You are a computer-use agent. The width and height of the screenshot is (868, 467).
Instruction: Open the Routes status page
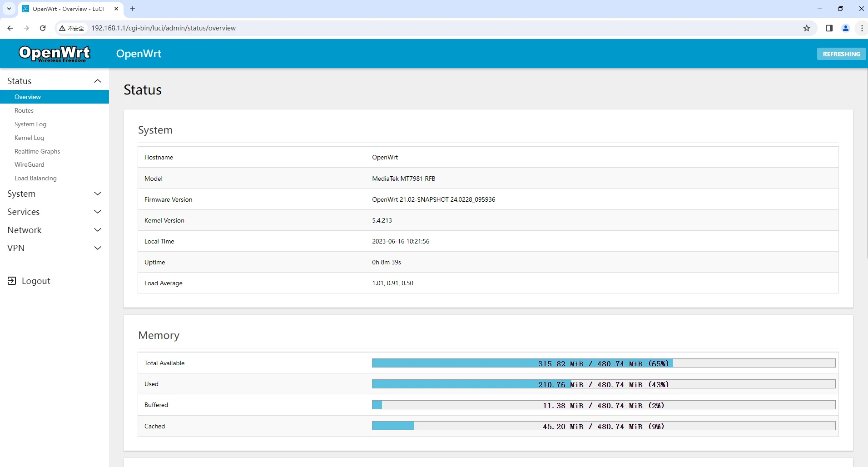[x=24, y=110]
